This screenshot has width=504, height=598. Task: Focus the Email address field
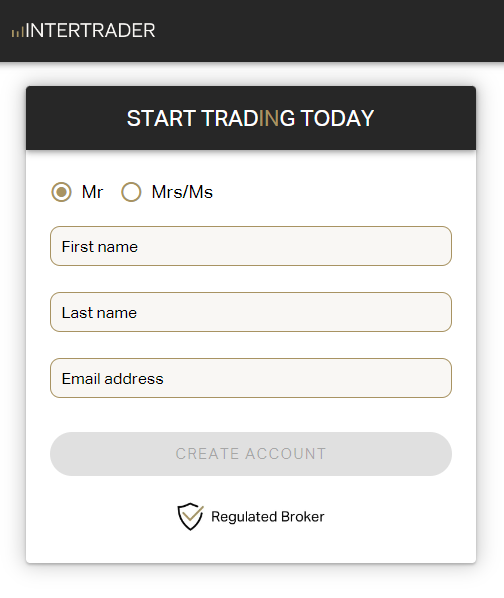click(251, 378)
